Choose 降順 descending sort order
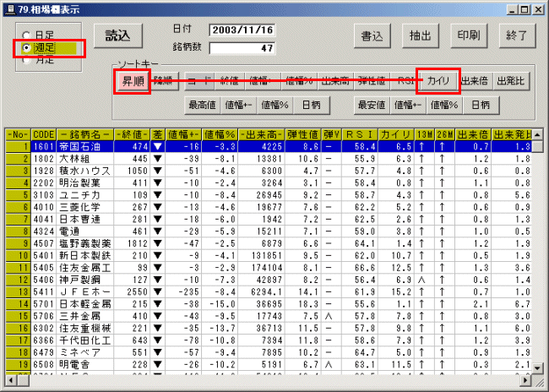Image resolution: width=549 pixels, height=392 pixels. [x=163, y=81]
